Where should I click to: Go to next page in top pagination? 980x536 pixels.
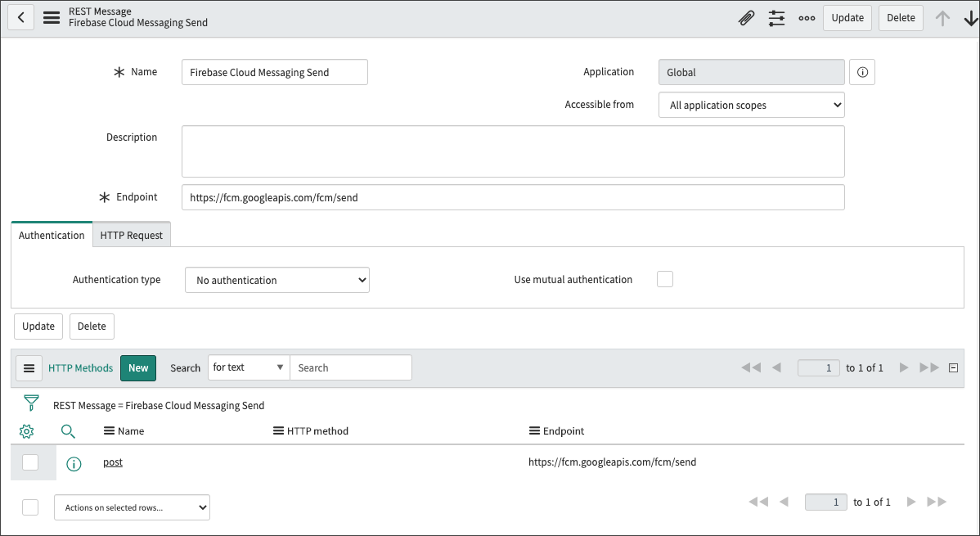[x=904, y=367]
